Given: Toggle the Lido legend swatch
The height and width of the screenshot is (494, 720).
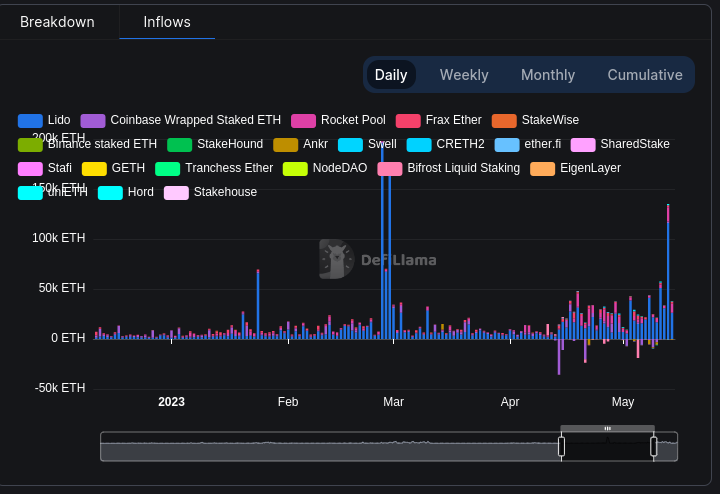Looking at the screenshot, I should (x=30, y=121).
